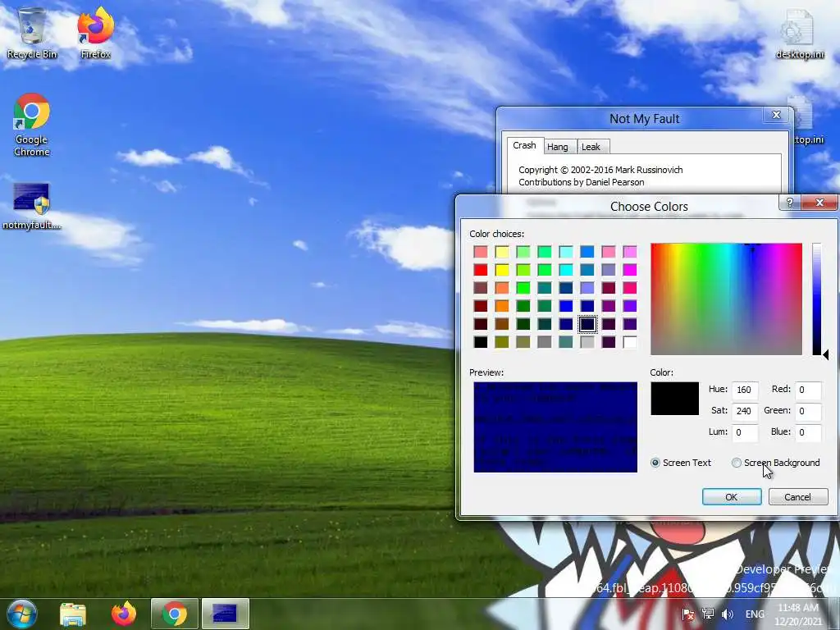Viewport: 840px width, 630px height.
Task: Click the blue Preview pane
Action: point(555,427)
